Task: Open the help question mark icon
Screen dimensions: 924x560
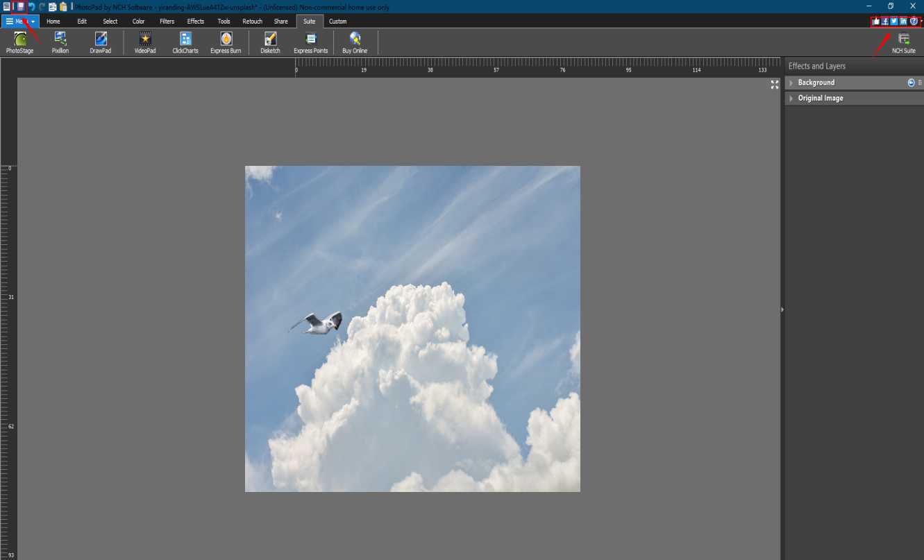Action: pyautogui.click(x=914, y=22)
